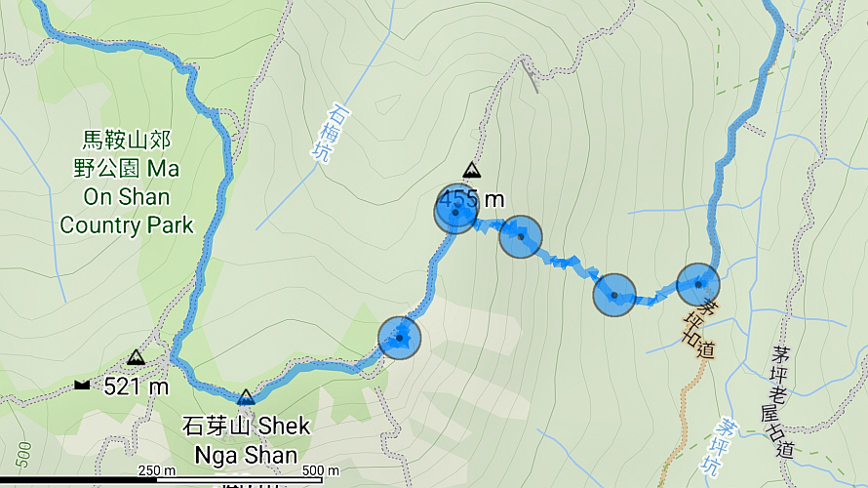Viewport: 868px width, 488px height.
Task: Select the 茅坪坑 stream label
Action: coord(719,448)
